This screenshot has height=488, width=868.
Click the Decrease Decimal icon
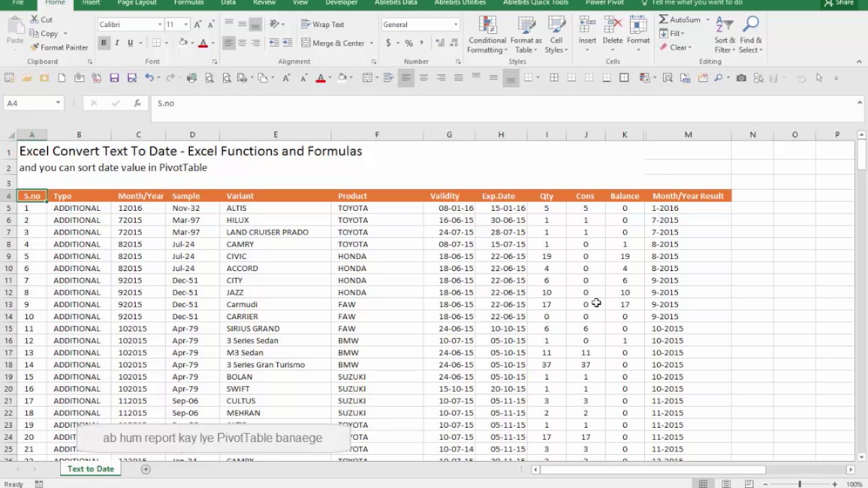click(x=452, y=43)
